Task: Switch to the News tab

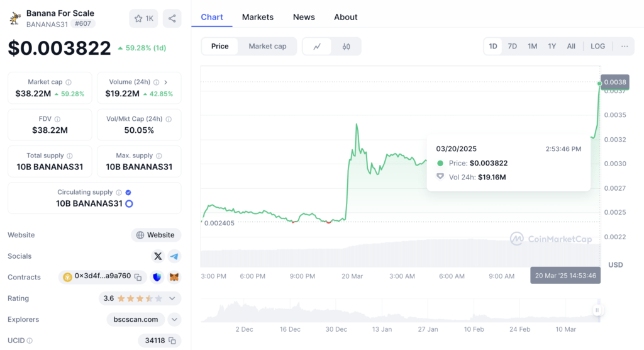Action: tap(304, 17)
